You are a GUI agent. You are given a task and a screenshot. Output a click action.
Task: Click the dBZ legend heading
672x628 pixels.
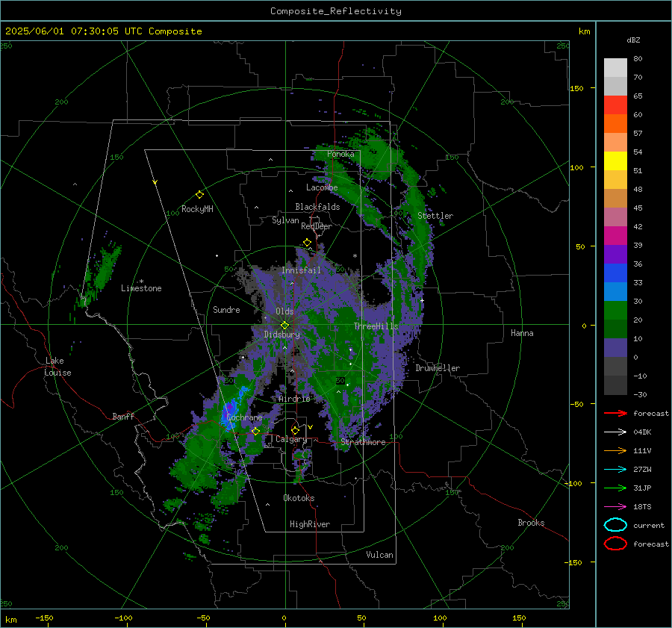pos(633,40)
